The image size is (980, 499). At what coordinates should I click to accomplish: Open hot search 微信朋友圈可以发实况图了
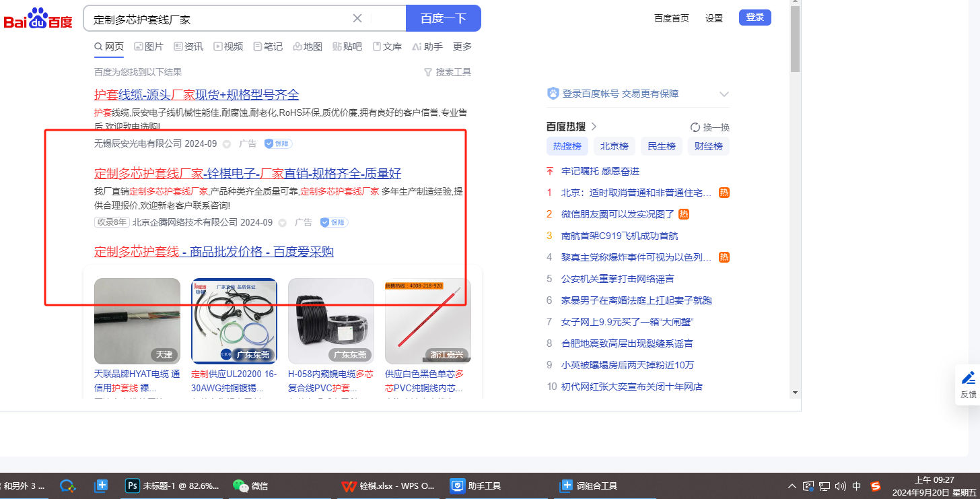[x=618, y=214]
